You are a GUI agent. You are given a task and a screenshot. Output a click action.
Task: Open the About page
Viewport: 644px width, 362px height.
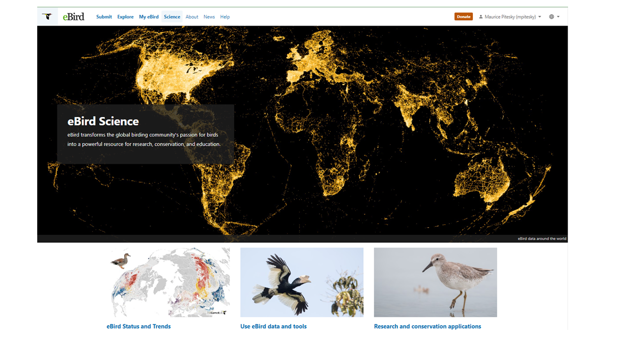[x=192, y=17]
